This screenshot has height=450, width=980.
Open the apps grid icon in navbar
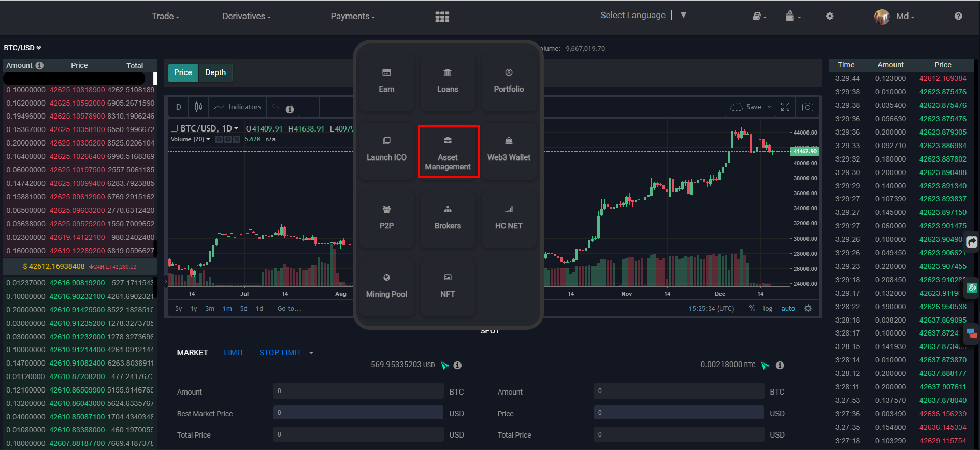(x=442, y=17)
